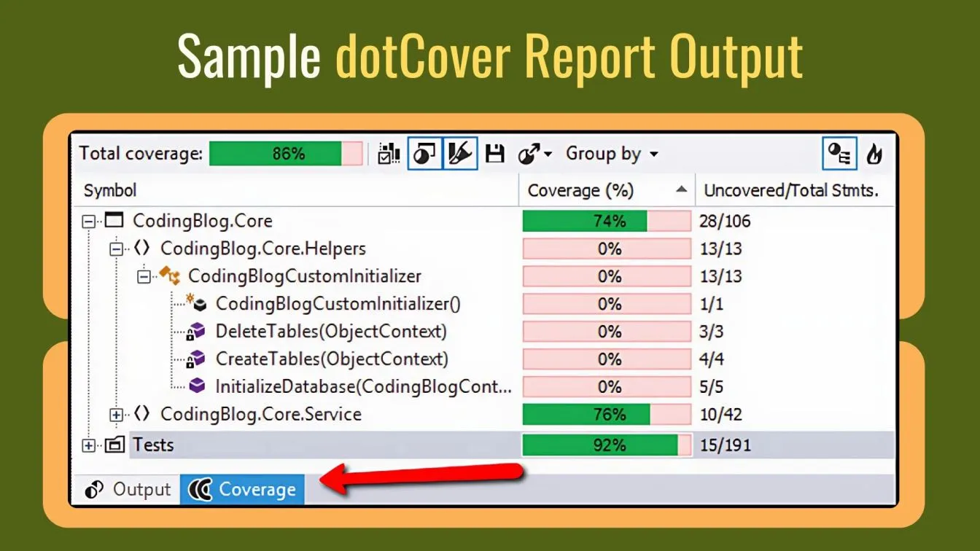Open the Group by dropdown

pyautogui.click(x=612, y=154)
